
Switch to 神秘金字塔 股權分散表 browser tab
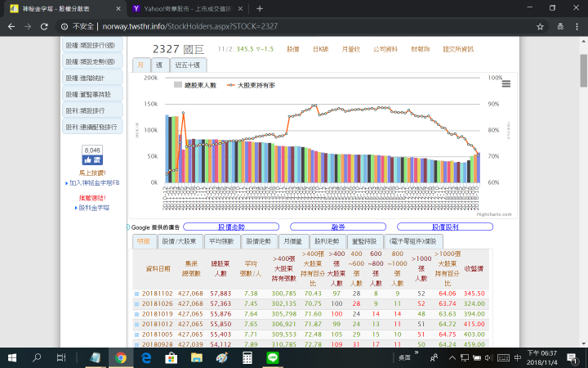pos(64,8)
